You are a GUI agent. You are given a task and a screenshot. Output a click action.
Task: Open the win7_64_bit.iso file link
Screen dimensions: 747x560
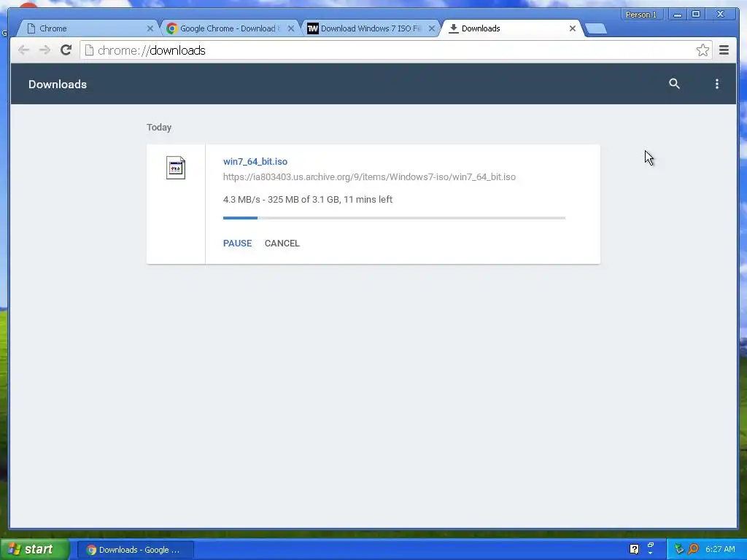tap(255, 161)
